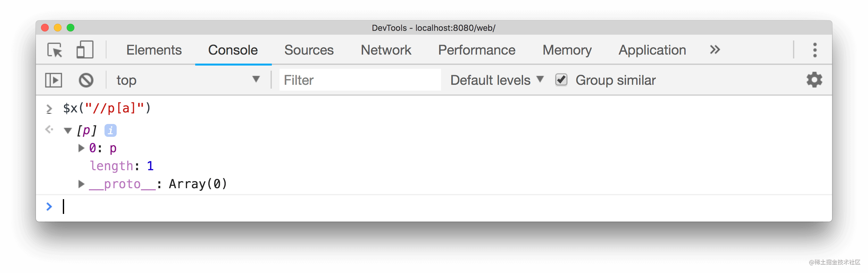
Task: Click into the Filter input field
Action: pos(360,80)
